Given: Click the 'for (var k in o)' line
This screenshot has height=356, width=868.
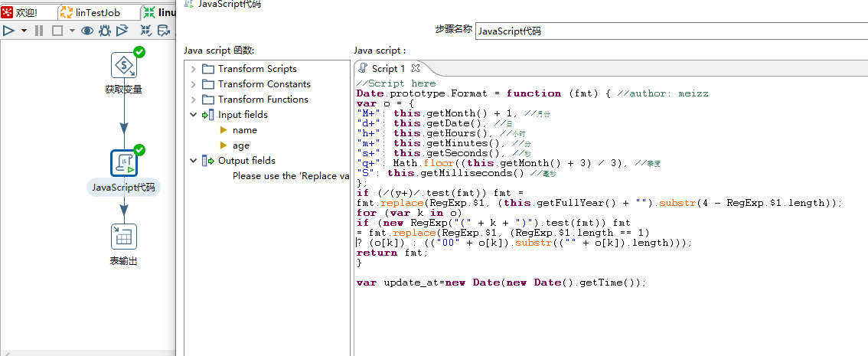Looking at the screenshot, I should point(409,213).
